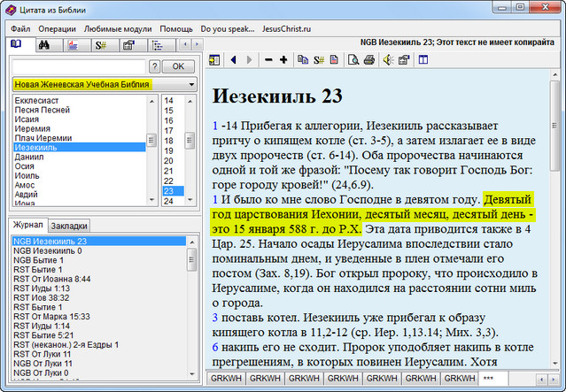Select chapter 22 in the chapter list

169,180
